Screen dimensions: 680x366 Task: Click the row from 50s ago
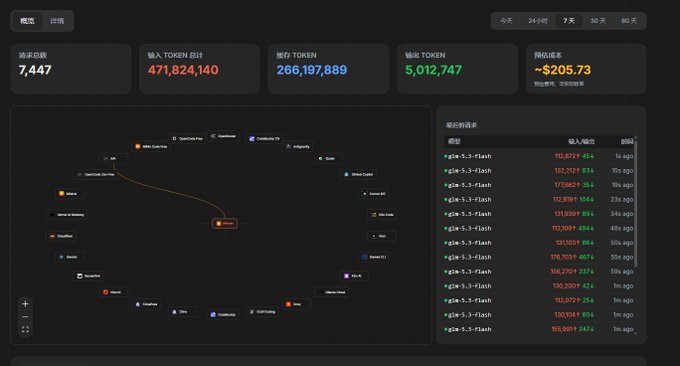tap(538, 243)
